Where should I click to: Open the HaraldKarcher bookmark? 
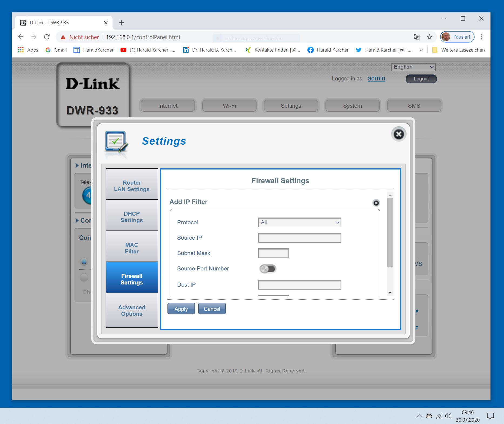(x=94, y=50)
